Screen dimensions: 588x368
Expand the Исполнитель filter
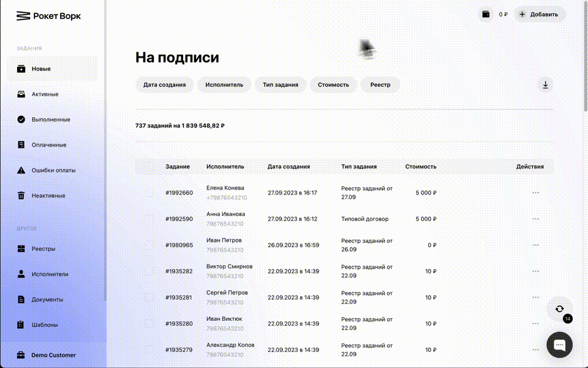[x=224, y=85]
